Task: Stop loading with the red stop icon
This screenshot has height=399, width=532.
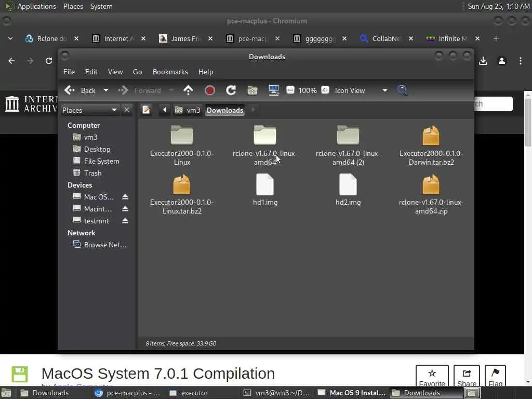Action: point(210,90)
